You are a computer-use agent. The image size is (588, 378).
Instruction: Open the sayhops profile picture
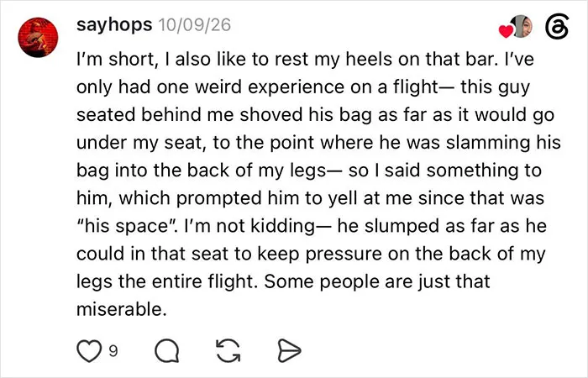point(38,37)
